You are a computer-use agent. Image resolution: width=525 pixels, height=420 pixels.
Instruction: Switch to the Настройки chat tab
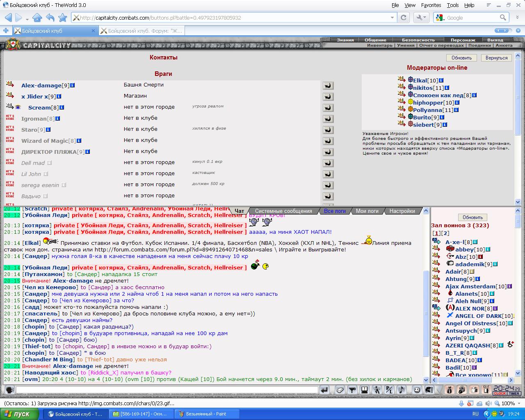(402, 211)
